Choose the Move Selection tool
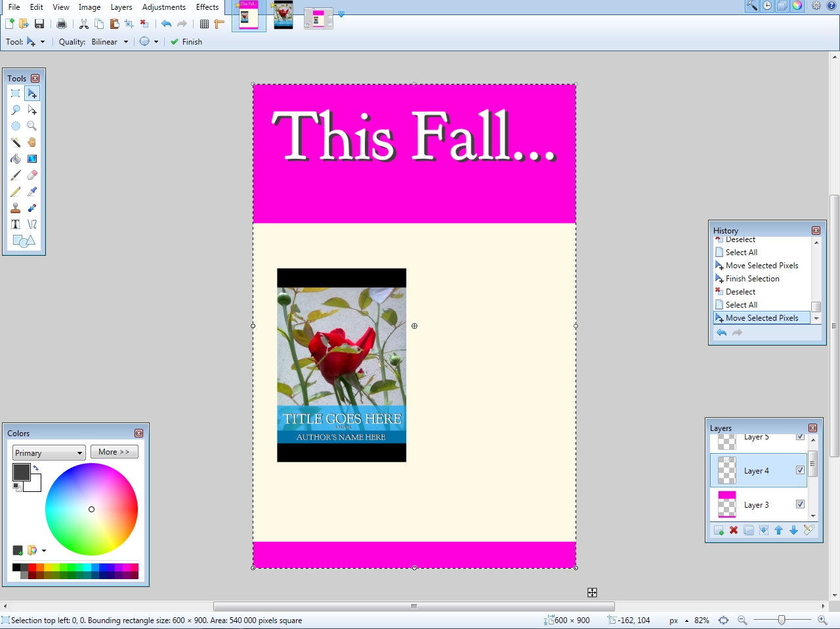This screenshot has height=629, width=840. (31, 110)
